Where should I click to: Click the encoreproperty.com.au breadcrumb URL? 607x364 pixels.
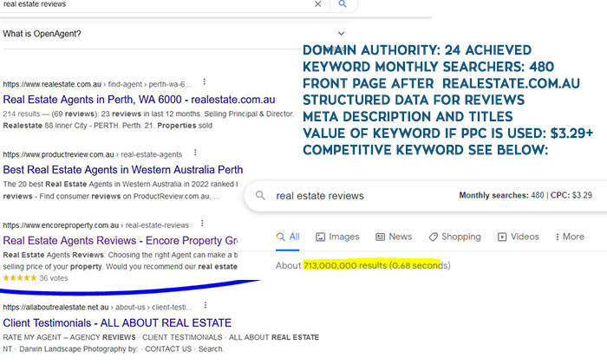click(95, 225)
